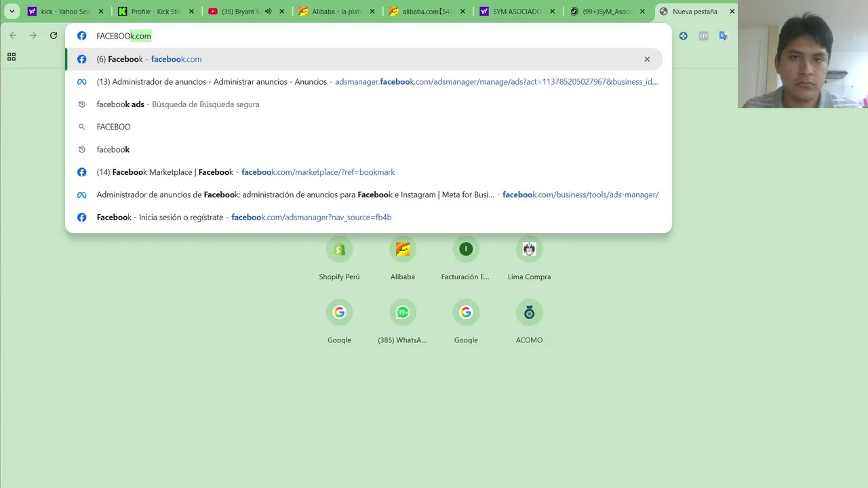Close the Bryant YouTube tab

point(281,12)
